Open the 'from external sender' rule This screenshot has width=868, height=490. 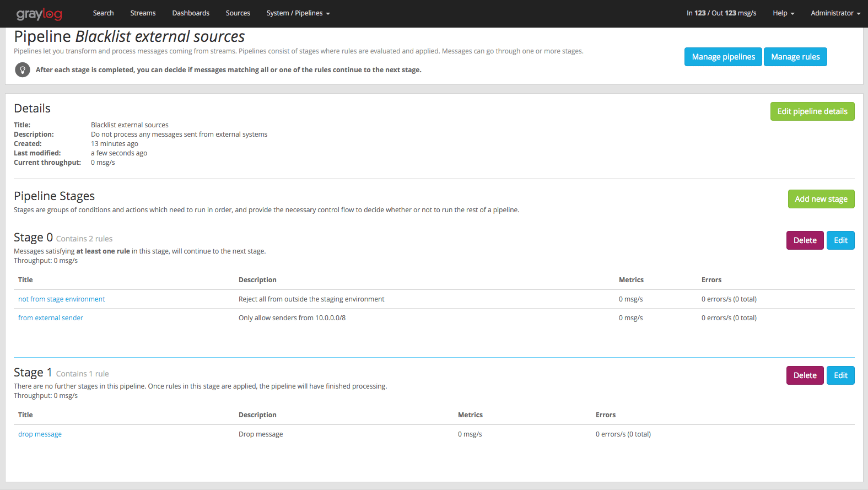(x=51, y=318)
